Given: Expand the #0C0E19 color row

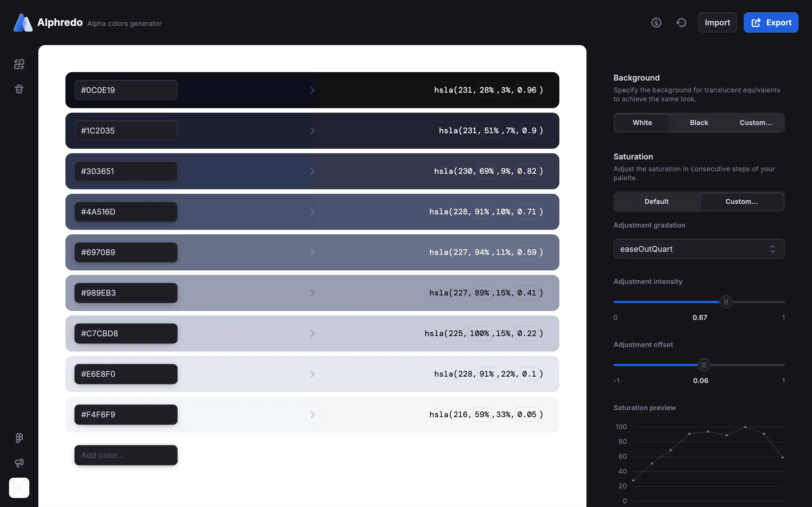Looking at the screenshot, I should pyautogui.click(x=312, y=90).
